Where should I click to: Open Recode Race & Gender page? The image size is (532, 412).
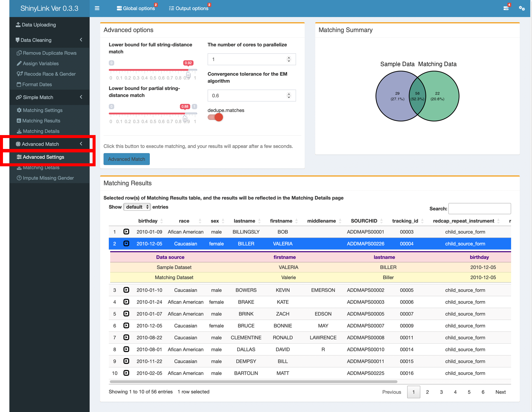49,74
